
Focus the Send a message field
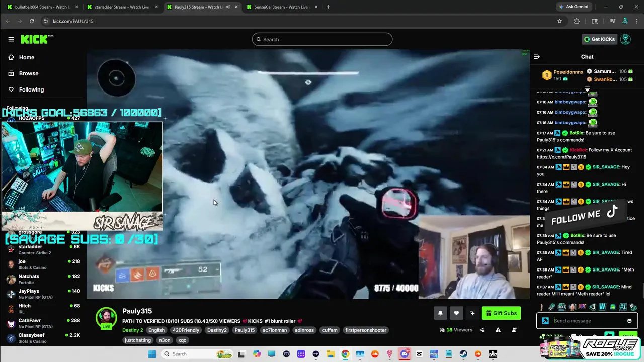(x=587, y=321)
